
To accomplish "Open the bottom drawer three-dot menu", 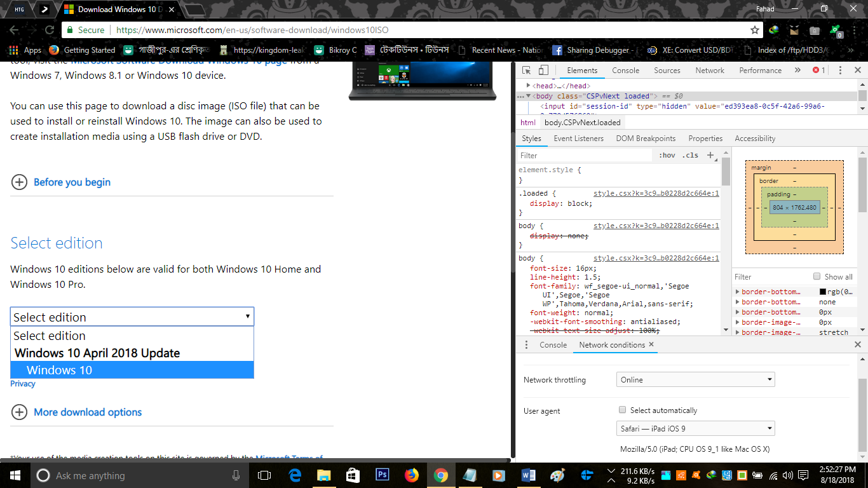I will pos(526,345).
